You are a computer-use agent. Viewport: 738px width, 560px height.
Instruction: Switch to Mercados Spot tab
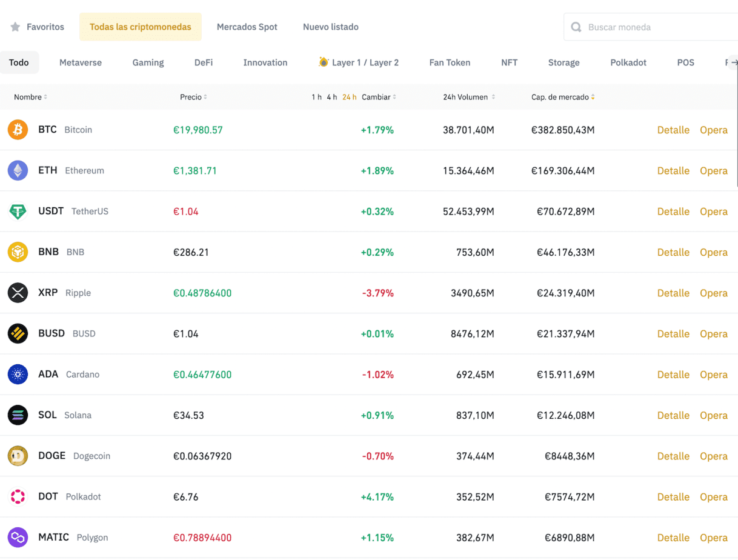pos(247,27)
